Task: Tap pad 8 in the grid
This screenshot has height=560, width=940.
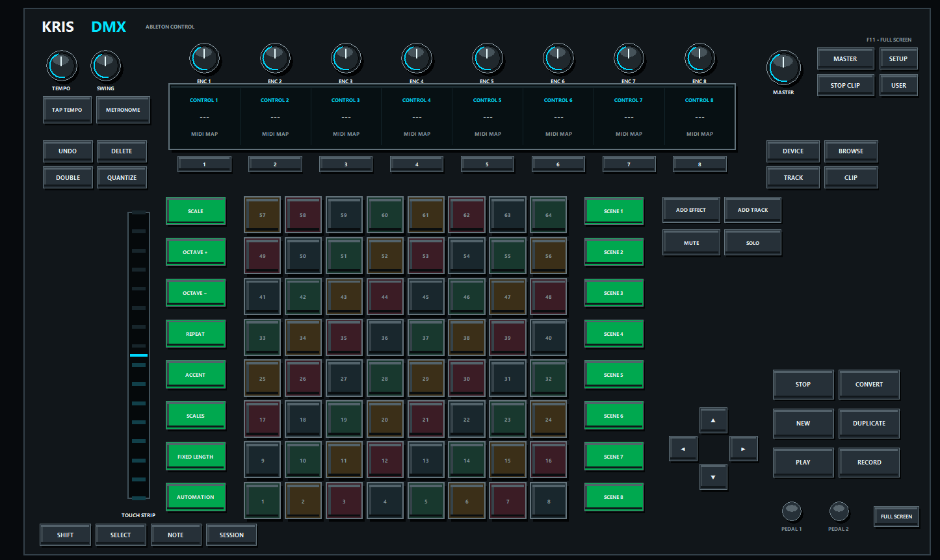Action: point(549,501)
